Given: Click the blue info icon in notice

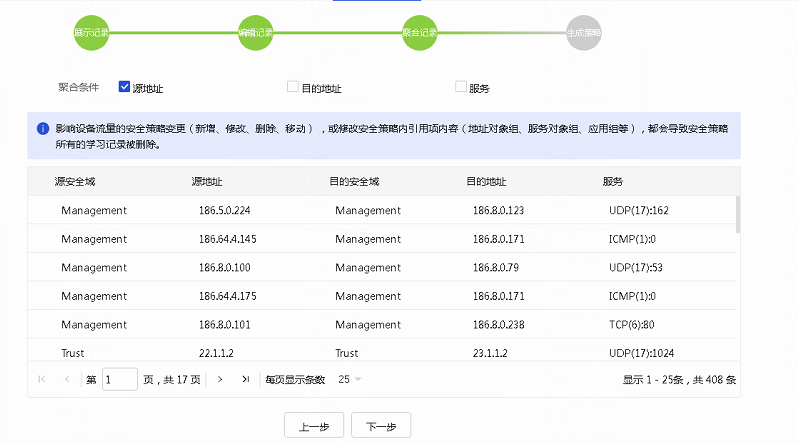Looking at the screenshot, I should pyautogui.click(x=43, y=129).
